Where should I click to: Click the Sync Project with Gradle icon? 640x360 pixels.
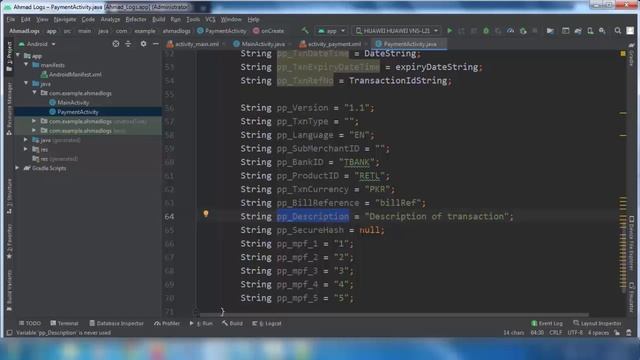pyautogui.click(x=578, y=31)
